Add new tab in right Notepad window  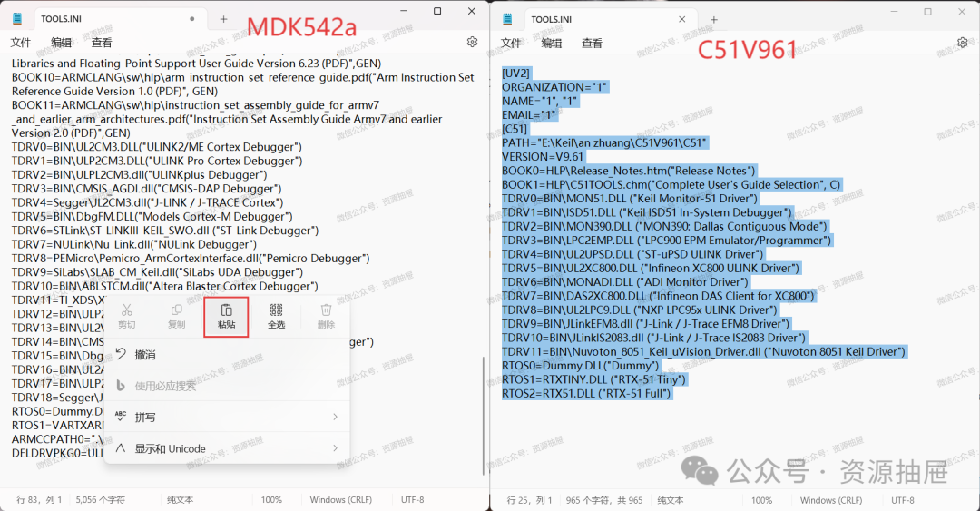tap(714, 19)
